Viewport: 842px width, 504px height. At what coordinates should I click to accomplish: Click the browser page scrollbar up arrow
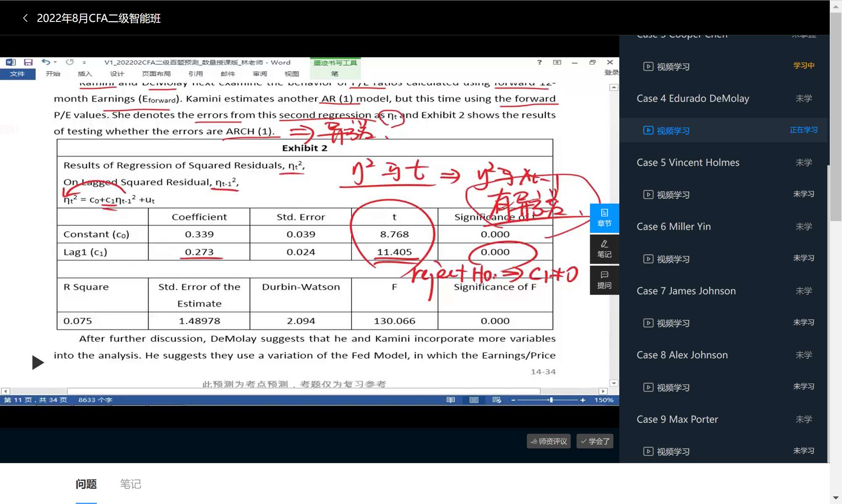(836, 6)
